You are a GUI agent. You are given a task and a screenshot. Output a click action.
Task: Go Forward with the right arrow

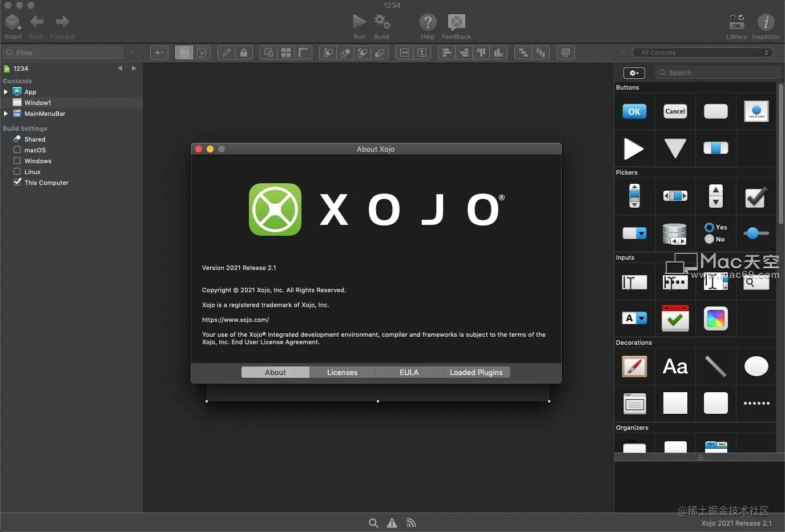click(62, 22)
